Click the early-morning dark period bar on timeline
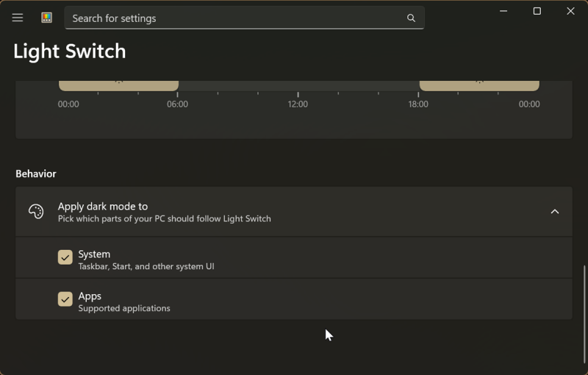This screenshot has height=375, width=588. coord(118,85)
